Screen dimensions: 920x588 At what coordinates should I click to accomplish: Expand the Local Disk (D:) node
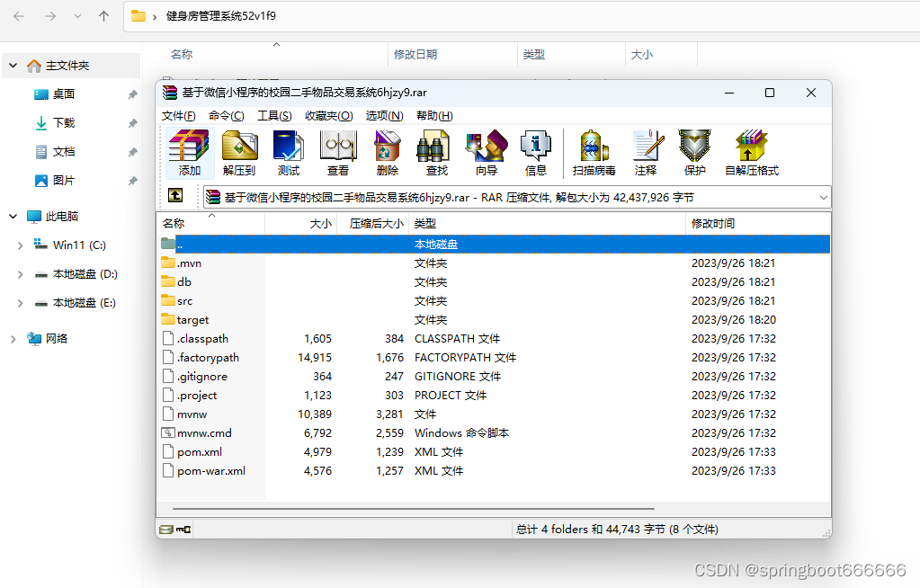20,274
